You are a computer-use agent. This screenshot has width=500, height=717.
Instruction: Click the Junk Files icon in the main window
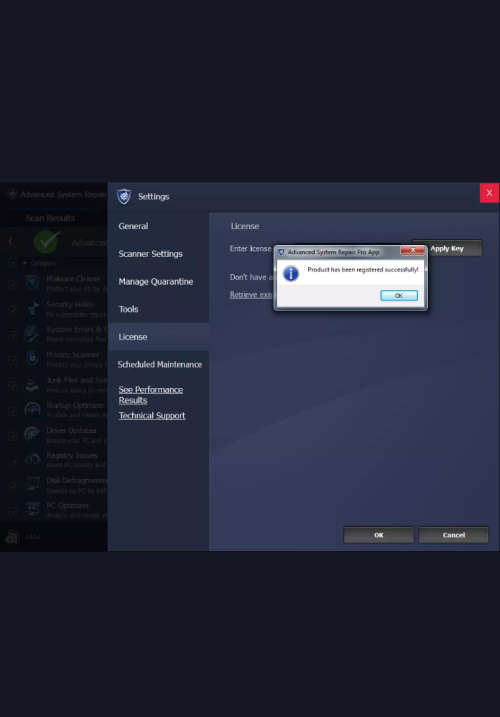pyautogui.click(x=32, y=384)
